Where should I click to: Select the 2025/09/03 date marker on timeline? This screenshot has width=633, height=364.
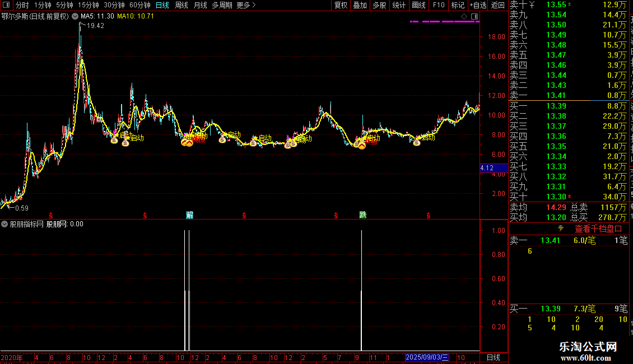[427, 357]
